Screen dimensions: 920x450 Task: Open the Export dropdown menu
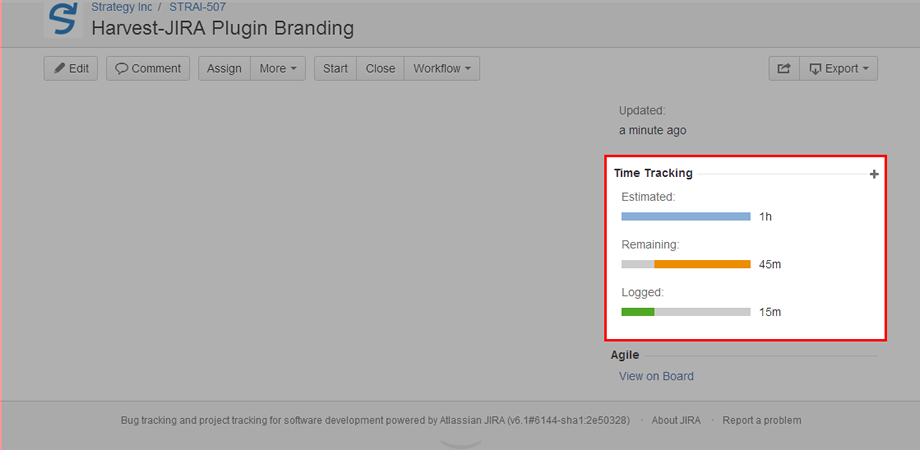tap(838, 69)
